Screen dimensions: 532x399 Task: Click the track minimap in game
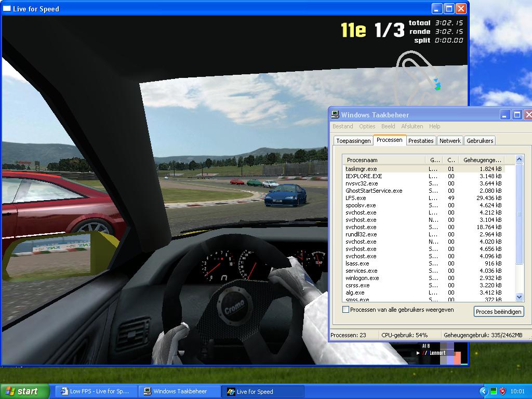click(419, 77)
